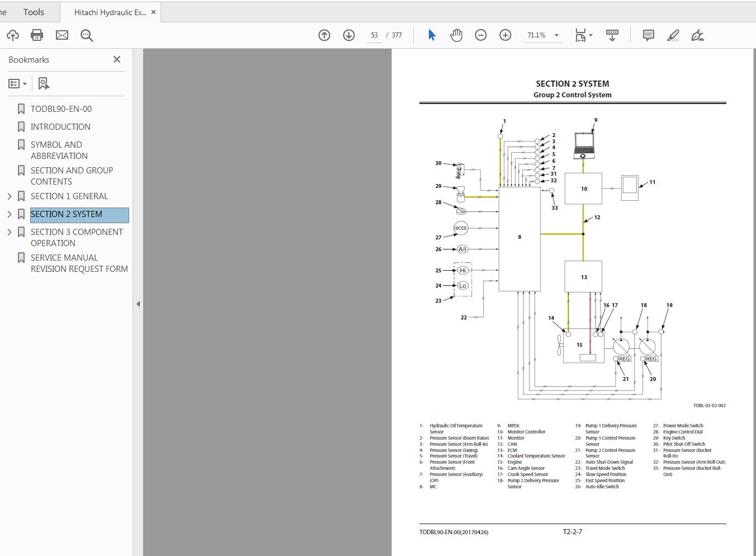
Task: Open the INTRODUCTION bookmark
Action: [60, 127]
